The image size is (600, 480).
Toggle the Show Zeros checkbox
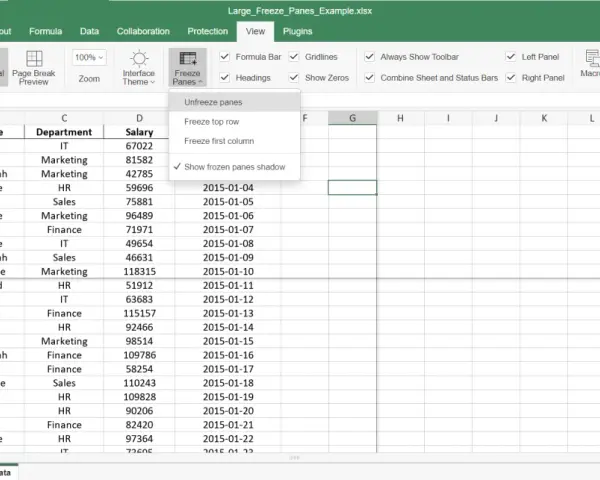[294, 78]
